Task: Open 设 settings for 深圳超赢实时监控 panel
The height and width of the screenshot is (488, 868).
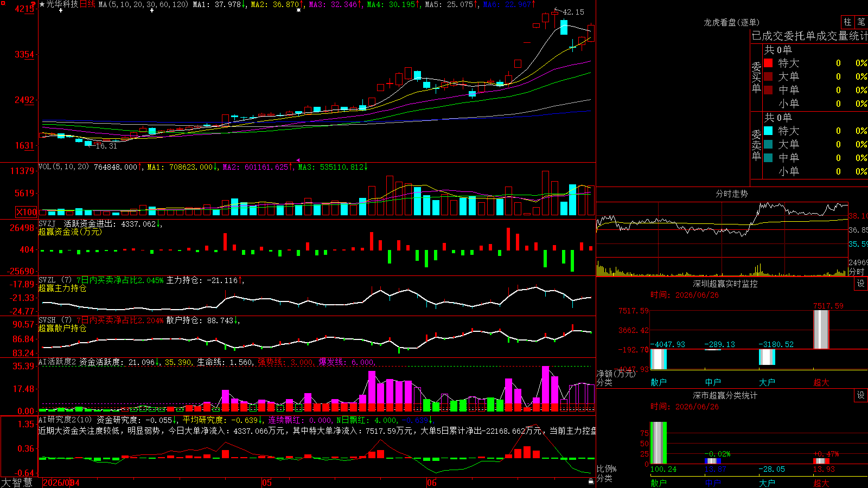Action: (861, 284)
